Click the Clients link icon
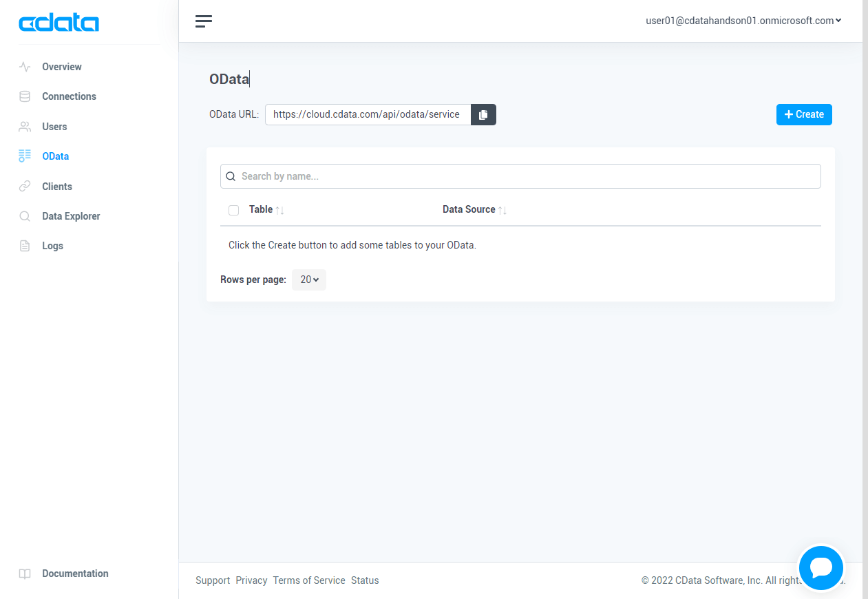 point(25,187)
